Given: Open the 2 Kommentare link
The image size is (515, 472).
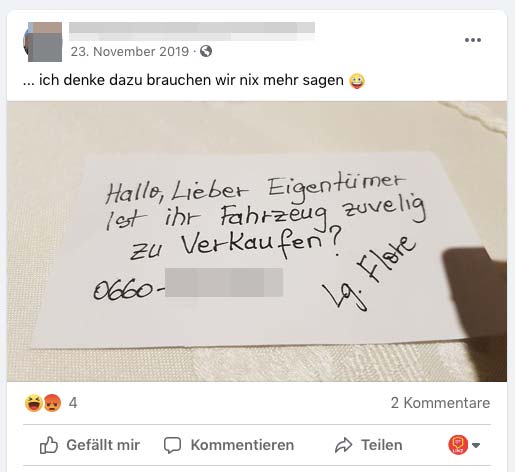Looking at the screenshot, I should pyautogui.click(x=440, y=403).
